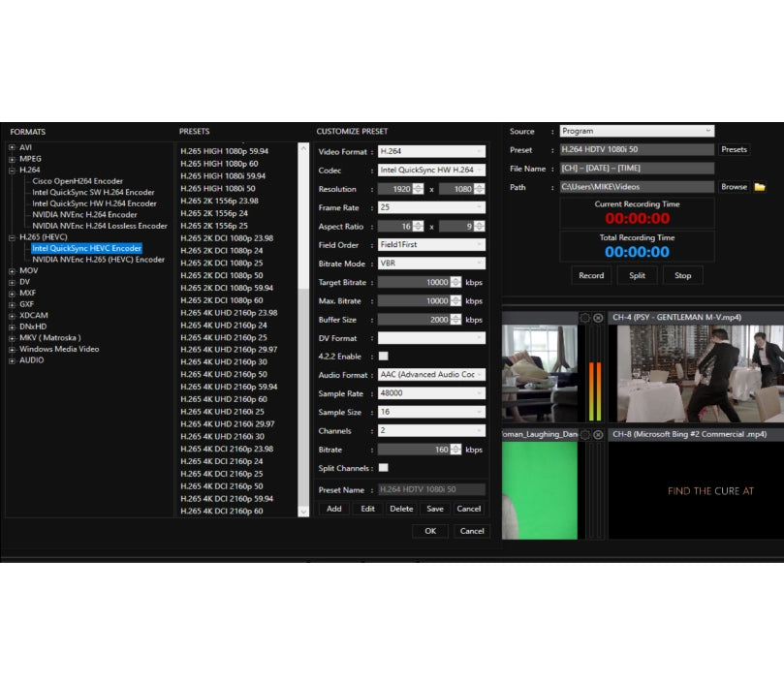Choose the H.265 4K UHD 2160p 30 preset
Screen dimensions: 784x685
(x=224, y=361)
